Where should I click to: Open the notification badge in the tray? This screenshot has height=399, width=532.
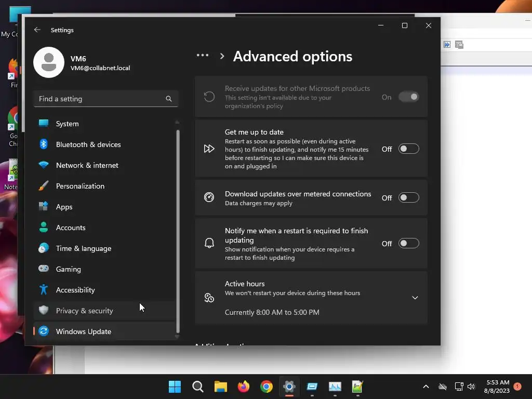[517, 386]
